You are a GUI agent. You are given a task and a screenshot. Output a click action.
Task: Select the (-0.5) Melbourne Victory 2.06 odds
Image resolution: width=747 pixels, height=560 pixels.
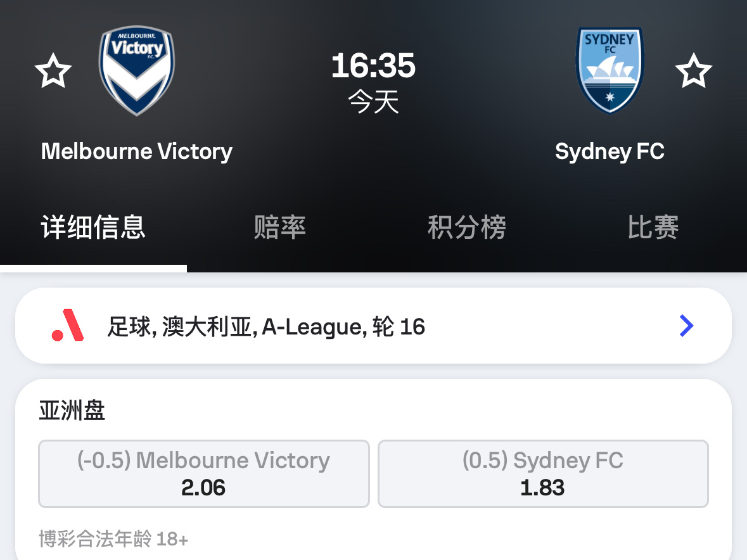tap(204, 474)
